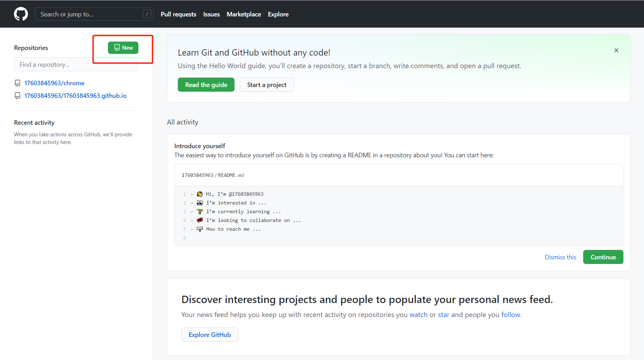Open the Pull requests page
The height and width of the screenshot is (360, 644).
point(178,14)
